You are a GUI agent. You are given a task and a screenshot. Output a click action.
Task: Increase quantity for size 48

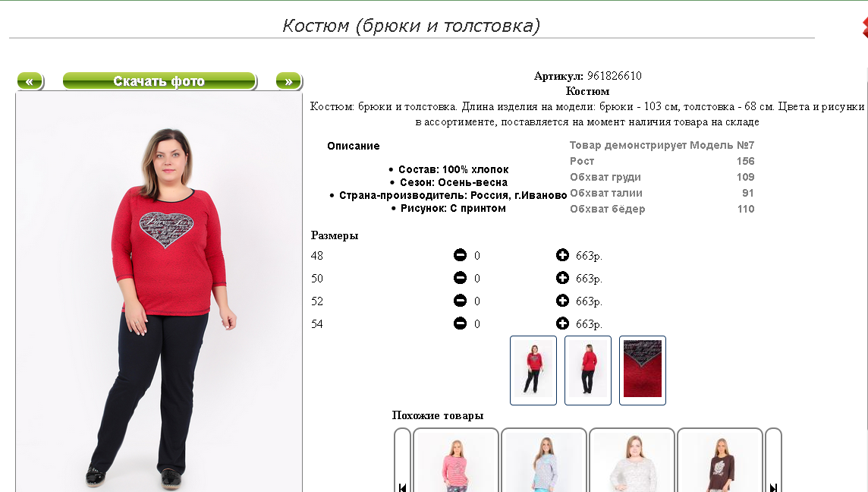tap(562, 255)
